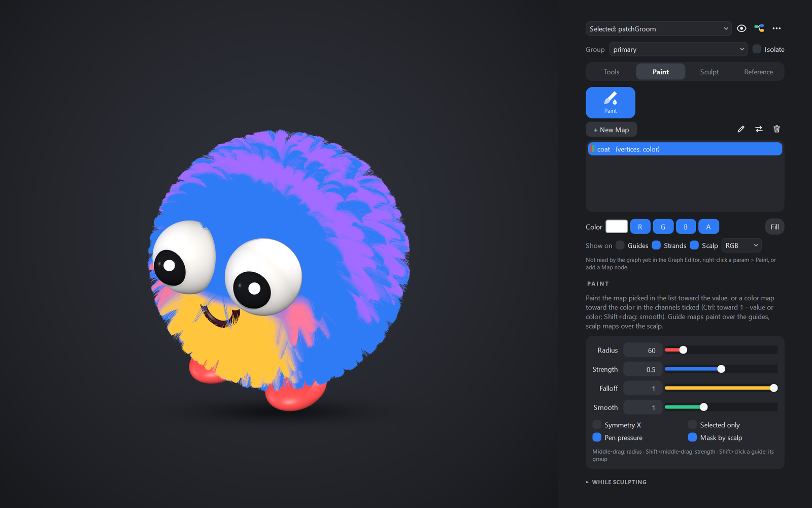Screen dimensions: 812x508
Task: Delete map with the trash icon
Action: 776,129
